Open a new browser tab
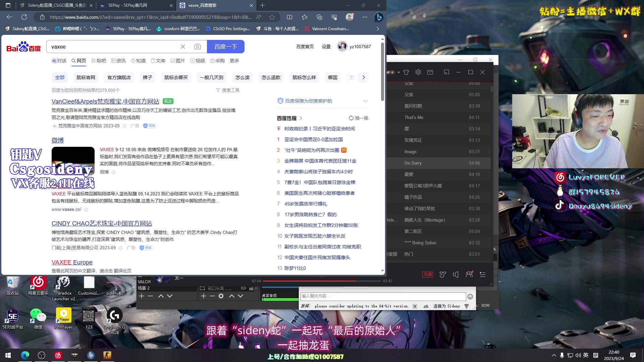The image size is (644, 362). [263, 5]
